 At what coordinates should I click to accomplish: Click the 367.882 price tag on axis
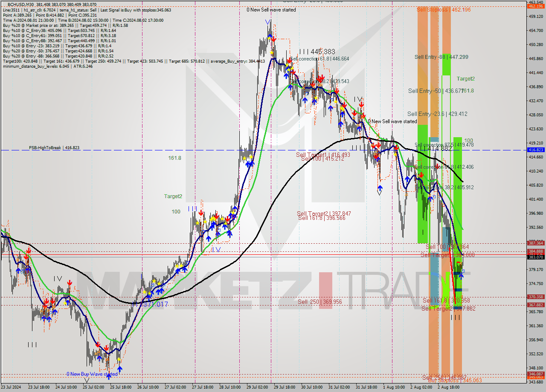pyautogui.click(x=535, y=305)
